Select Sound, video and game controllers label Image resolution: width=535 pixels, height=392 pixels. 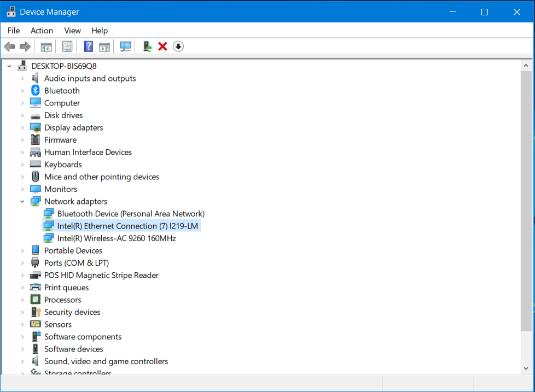tap(106, 361)
